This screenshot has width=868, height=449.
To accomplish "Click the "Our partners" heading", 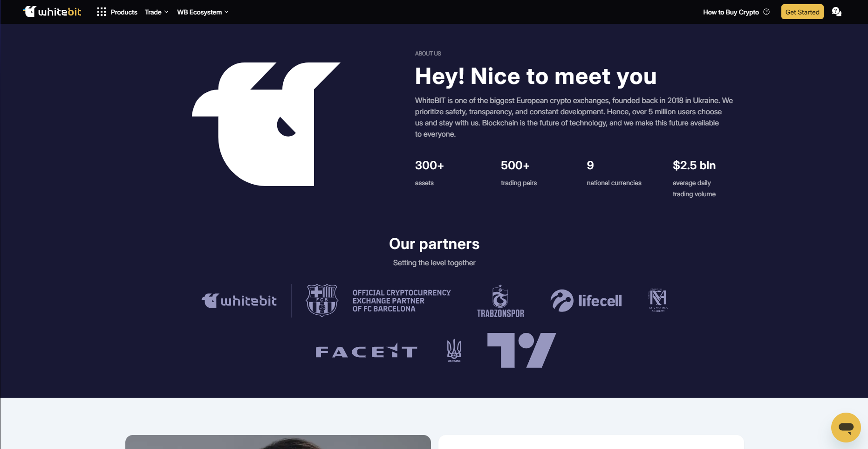I will tap(434, 244).
